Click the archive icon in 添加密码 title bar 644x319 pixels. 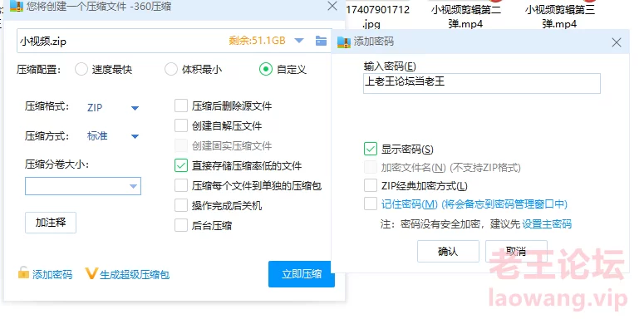[344, 42]
